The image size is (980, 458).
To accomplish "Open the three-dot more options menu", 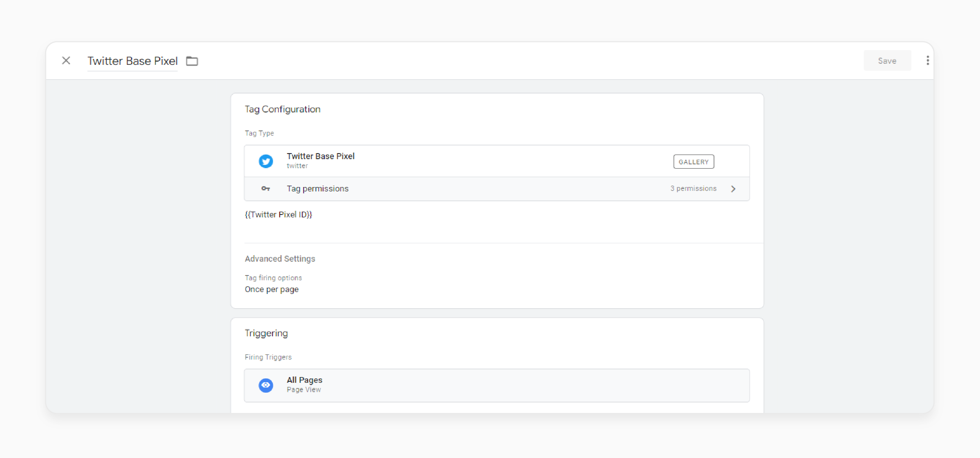I will click(x=927, y=60).
